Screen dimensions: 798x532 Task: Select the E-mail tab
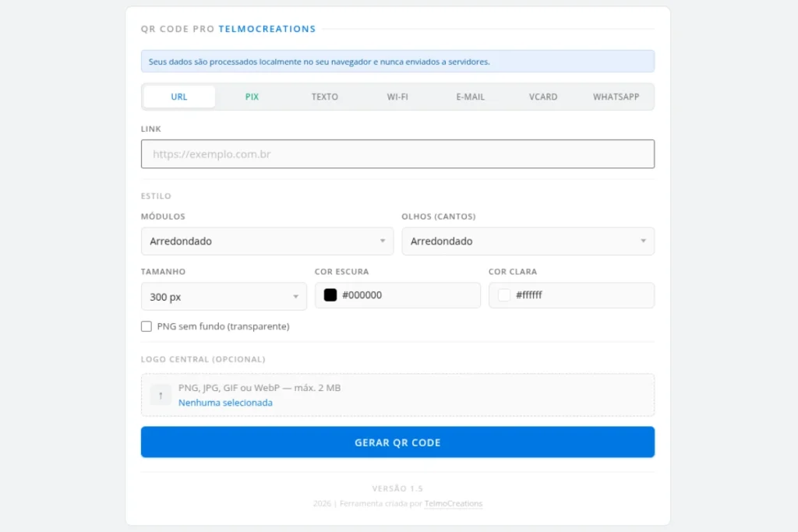pos(471,97)
